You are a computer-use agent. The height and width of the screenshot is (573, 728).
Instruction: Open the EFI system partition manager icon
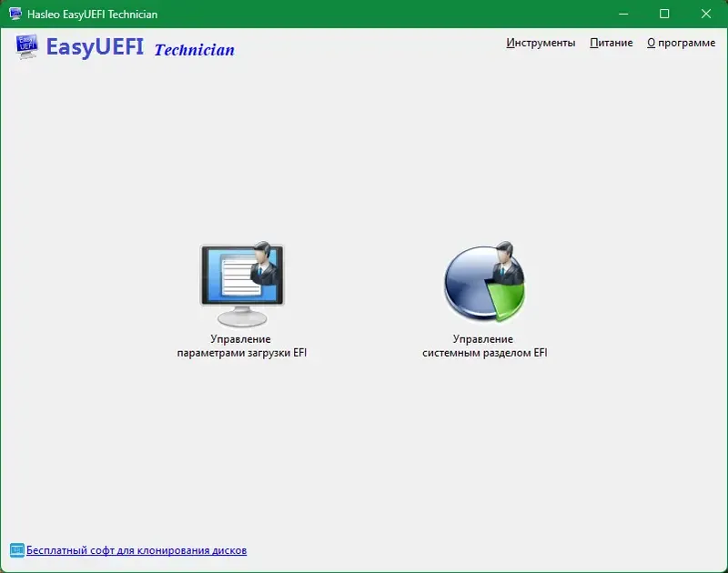pyautogui.click(x=485, y=283)
